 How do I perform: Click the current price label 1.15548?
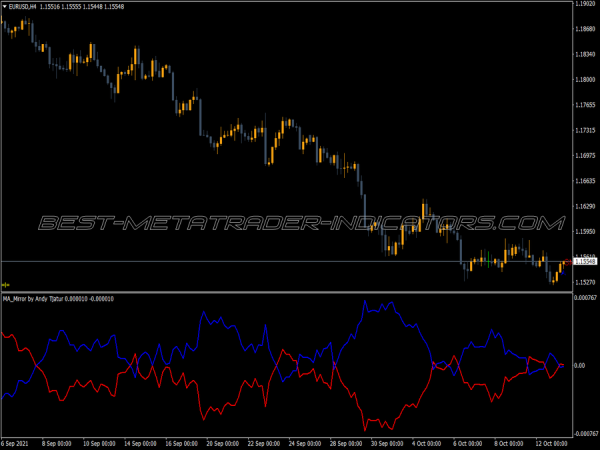(585, 262)
